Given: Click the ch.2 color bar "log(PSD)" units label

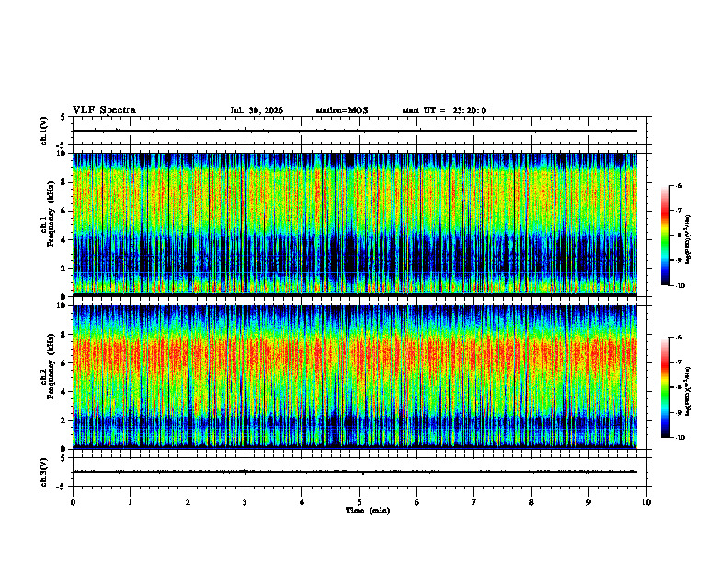Looking at the screenshot, I should [688, 391].
